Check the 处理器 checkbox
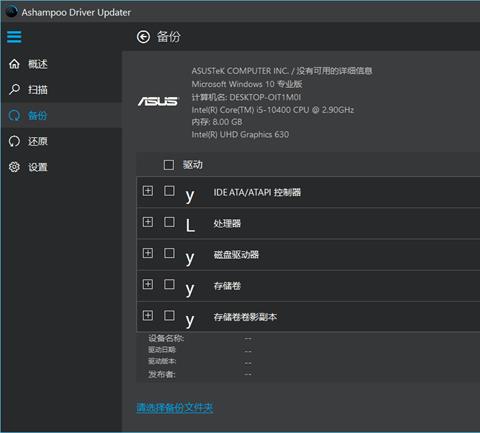This screenshot has height=433, width=480. click(169, 222)
